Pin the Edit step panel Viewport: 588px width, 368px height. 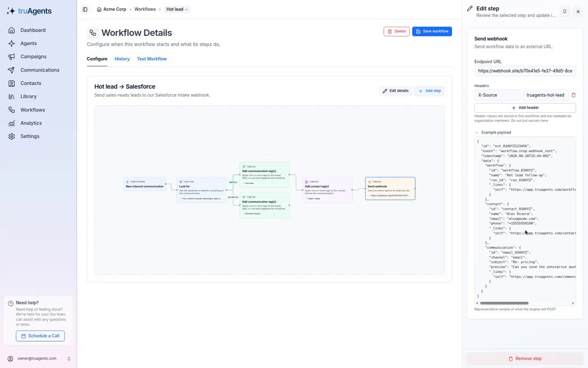click(565, 11)
